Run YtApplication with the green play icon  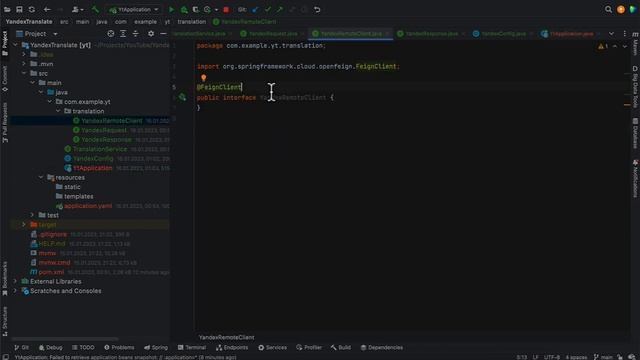171,9
